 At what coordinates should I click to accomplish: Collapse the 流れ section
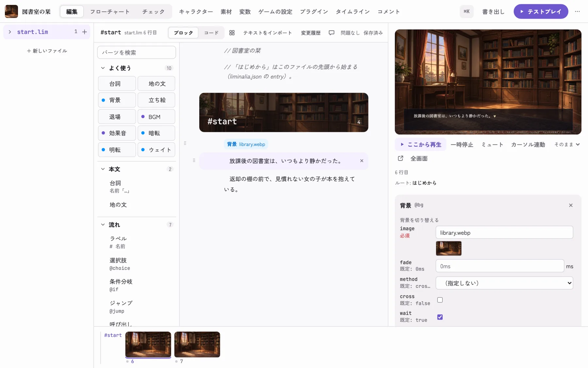click(x=103, y=225)
